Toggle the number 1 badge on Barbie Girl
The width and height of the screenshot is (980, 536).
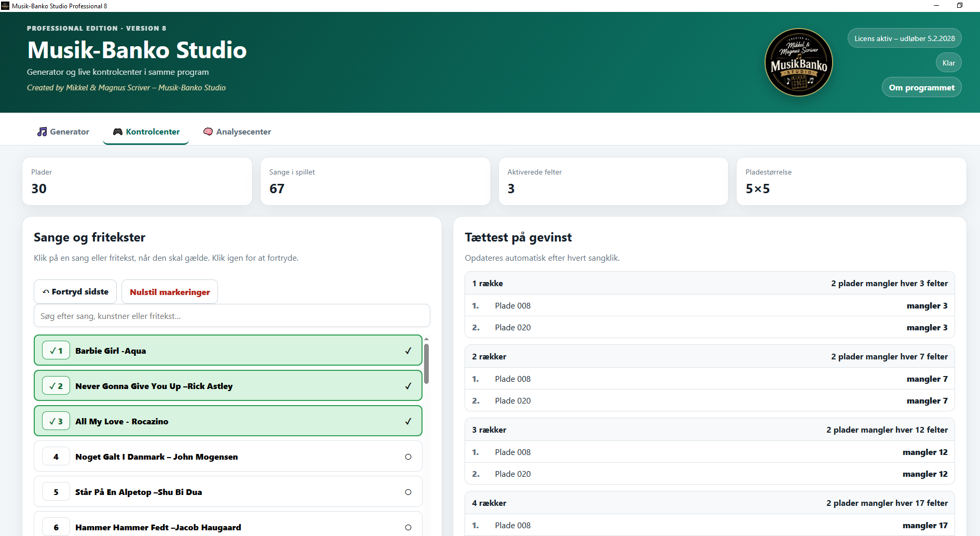point(56,351)
